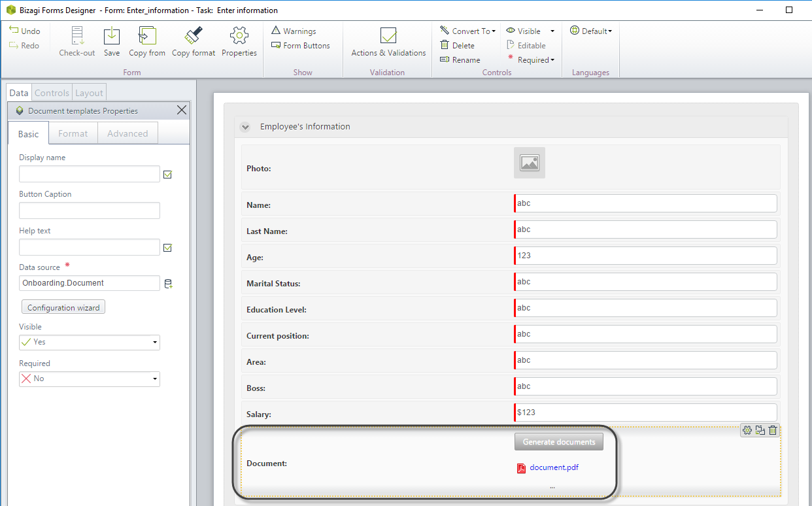
Task: Click the Check-out icon
Action: click(x=77, y=41)
